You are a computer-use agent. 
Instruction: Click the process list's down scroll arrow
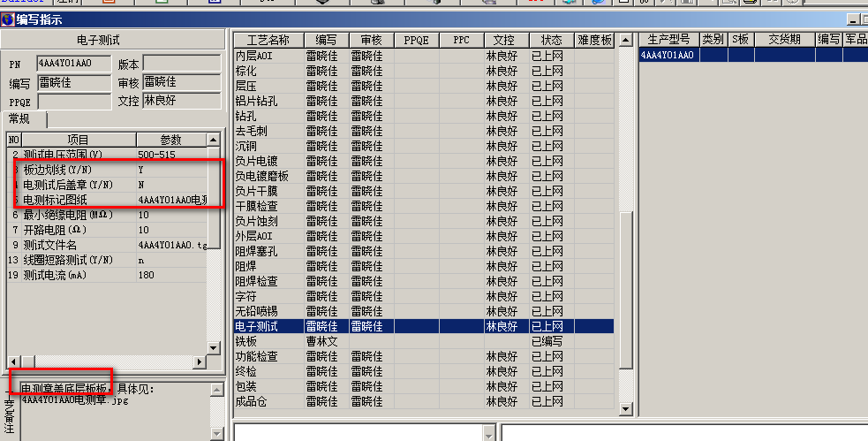[x=625, y=409]
